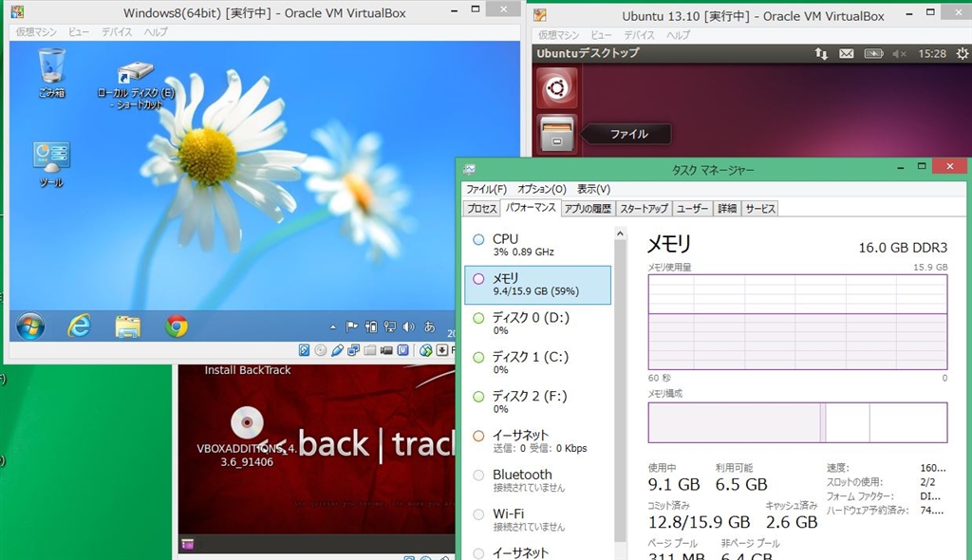Open 仮想マシン menu in Windows8 VM window
972x560 pixels.
tap(36, 31)
